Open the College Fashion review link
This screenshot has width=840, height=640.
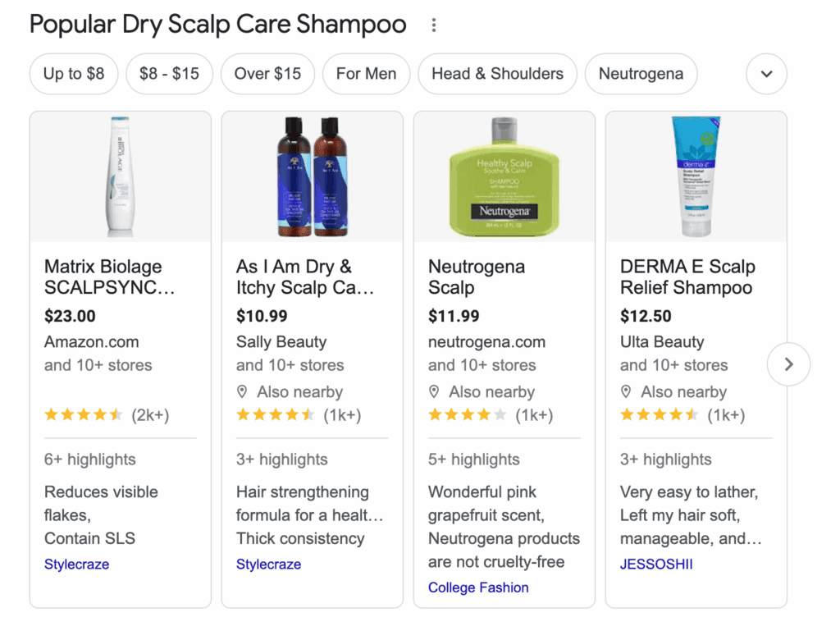coord(478,587)
